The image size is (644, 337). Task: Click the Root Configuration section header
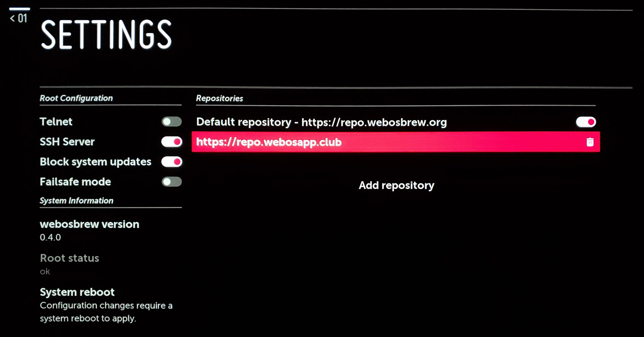point(76,98)
